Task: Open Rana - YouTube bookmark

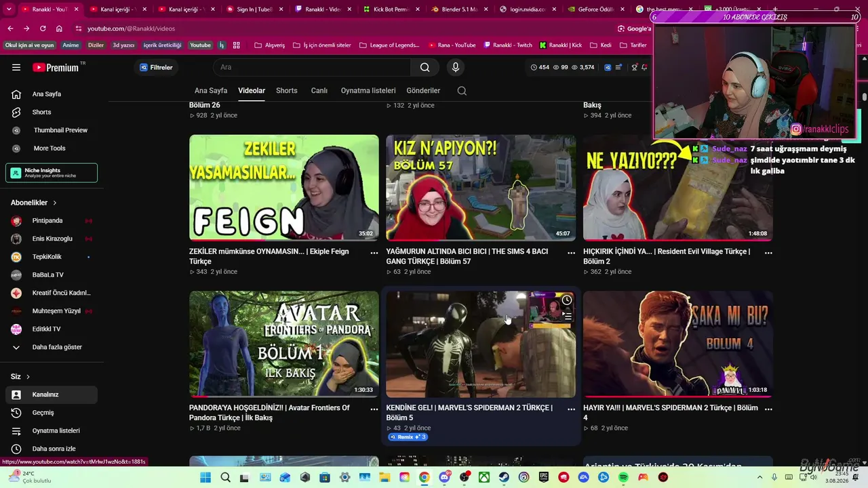Action: click(x=452, y=45)
